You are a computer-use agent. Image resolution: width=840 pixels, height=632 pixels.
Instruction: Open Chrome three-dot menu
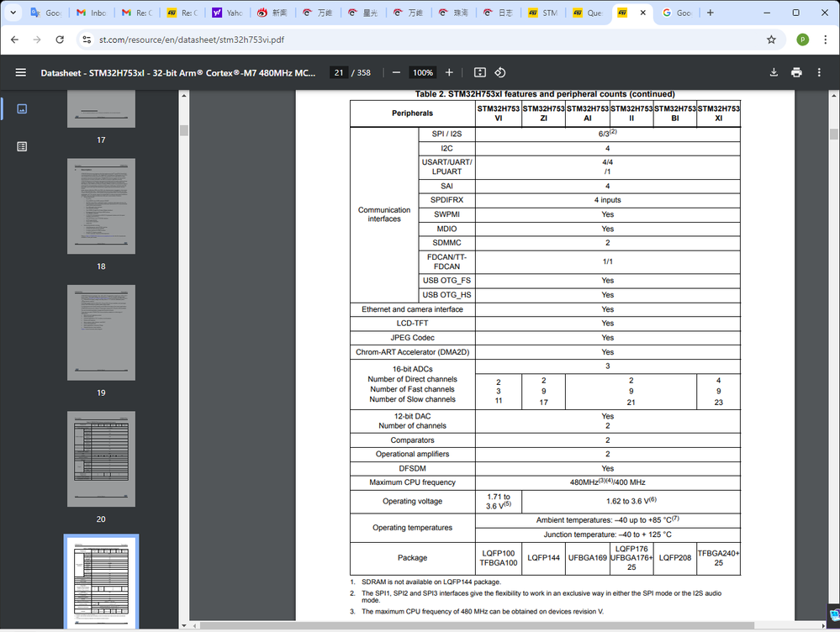click(x=825, y=39)
